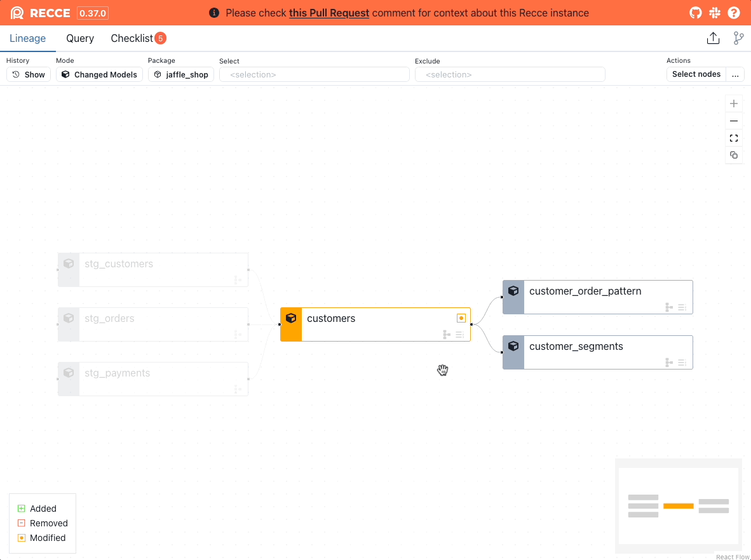The height and width of the screenshot is (560, 751).
Task: Select the customer_segments node
Action: pos(597,352)
